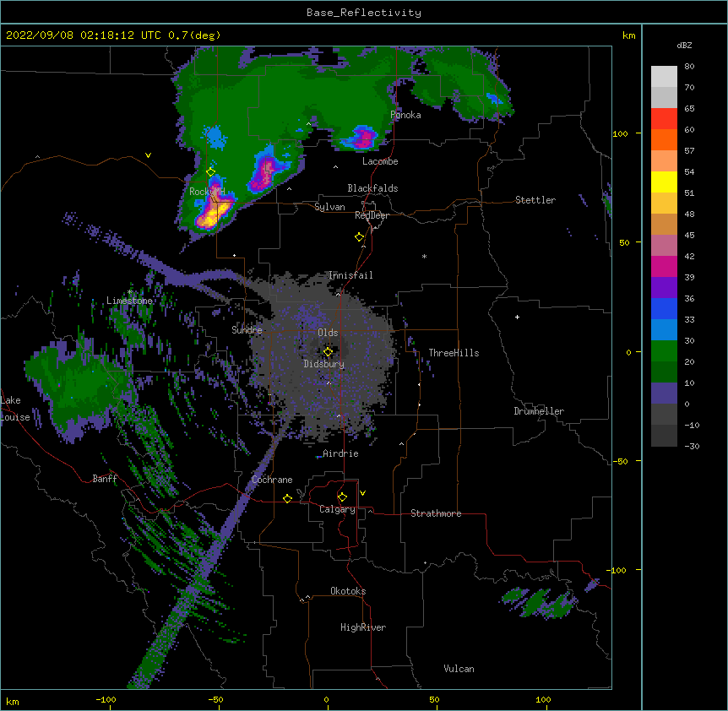This screenshot has width=728, height=711.
Task: Click the white asterisk marker east of Innisfail
Action: [x=424, y=256]
